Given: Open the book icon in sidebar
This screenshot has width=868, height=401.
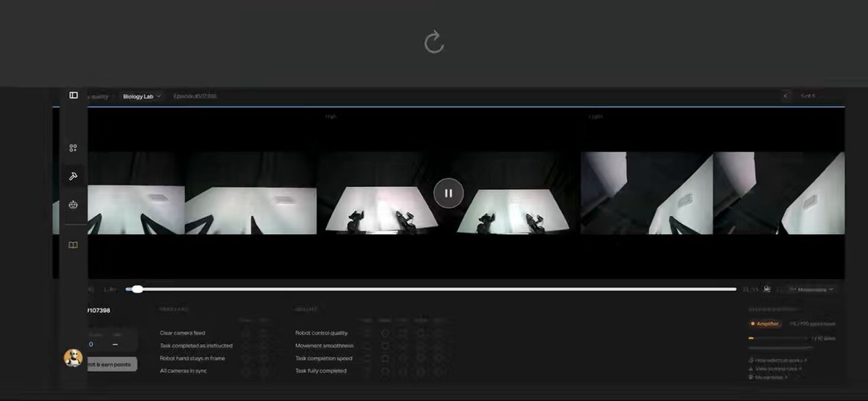Looking at the screenshot, I should pyautogui.click(x=73, y=245).
